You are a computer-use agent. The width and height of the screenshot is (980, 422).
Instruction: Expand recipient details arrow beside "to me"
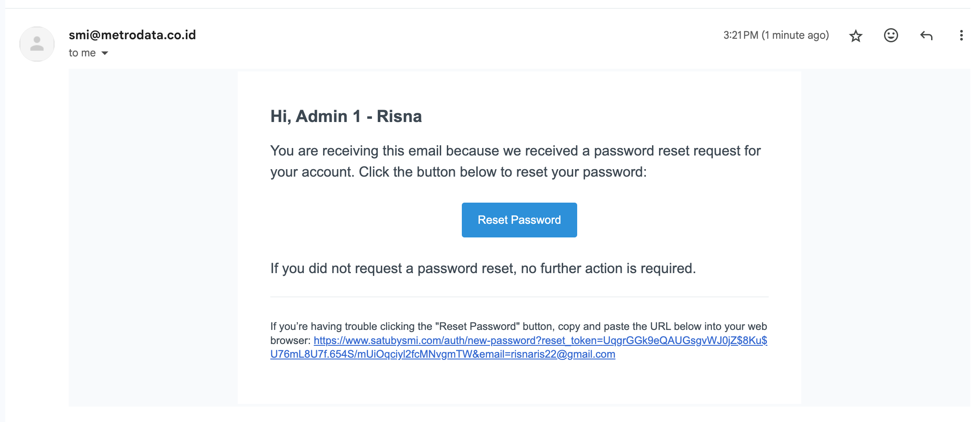click(105, 53)
